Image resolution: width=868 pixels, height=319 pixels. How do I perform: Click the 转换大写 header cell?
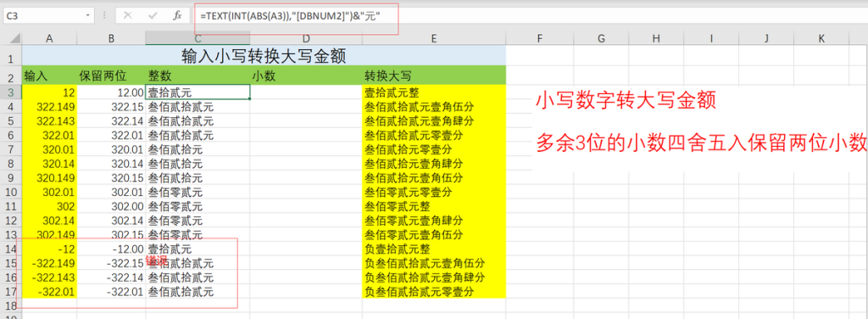[433, 76]
